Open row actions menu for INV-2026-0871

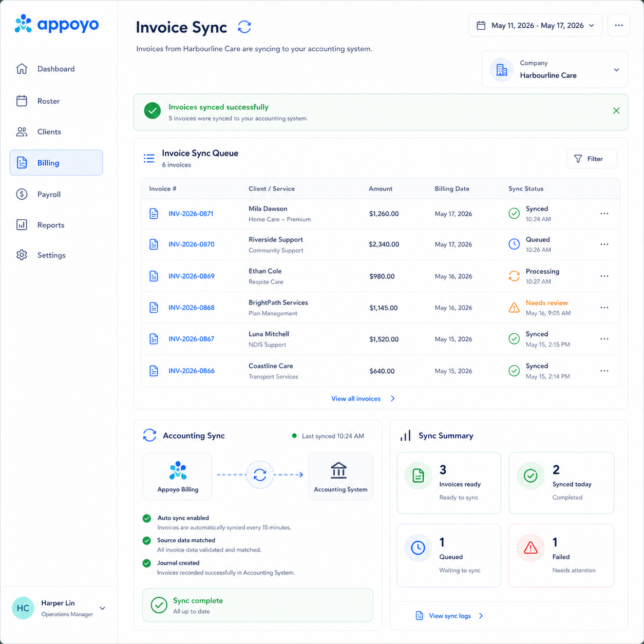tap(604, 214)
